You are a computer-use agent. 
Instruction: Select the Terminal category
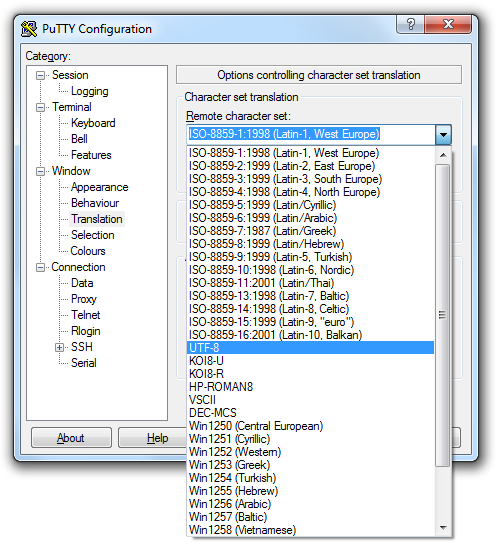(72, 107)
